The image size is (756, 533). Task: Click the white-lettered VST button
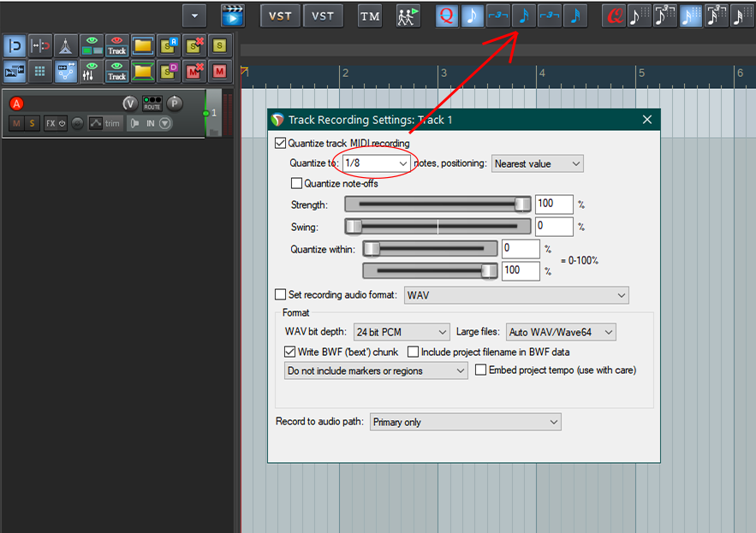[323, 16]
